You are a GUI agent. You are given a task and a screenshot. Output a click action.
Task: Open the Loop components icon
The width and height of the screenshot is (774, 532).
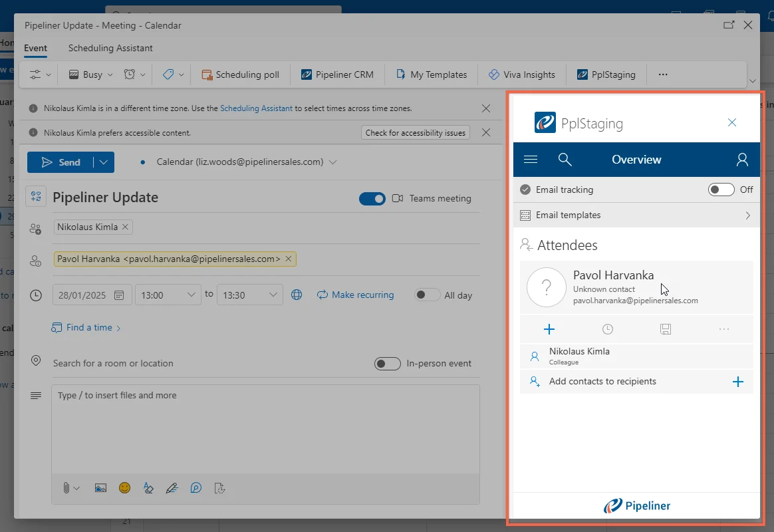pyautogui.click(x=196, y=488)
